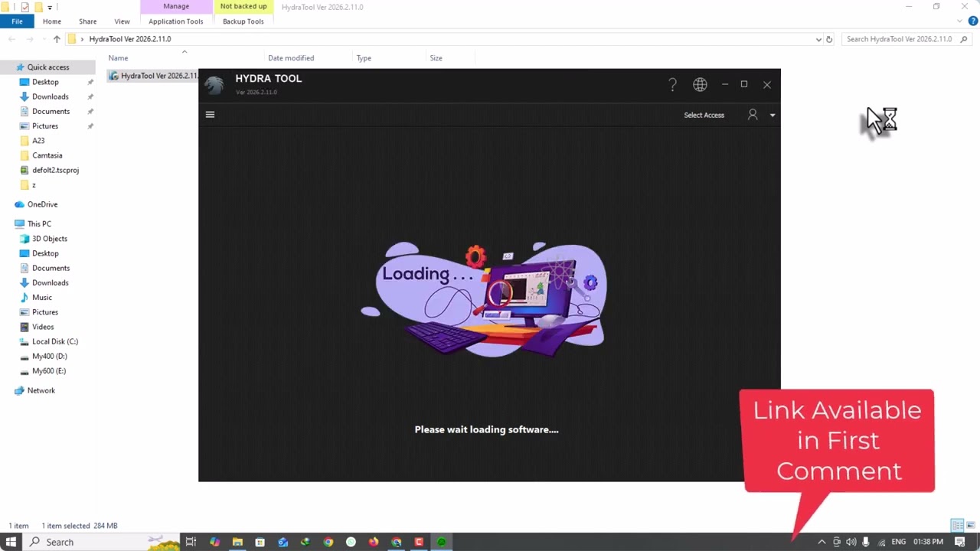This screenshot has height=551, width=980.
Task: Sort by the Size column header
Action: [436, 58]
